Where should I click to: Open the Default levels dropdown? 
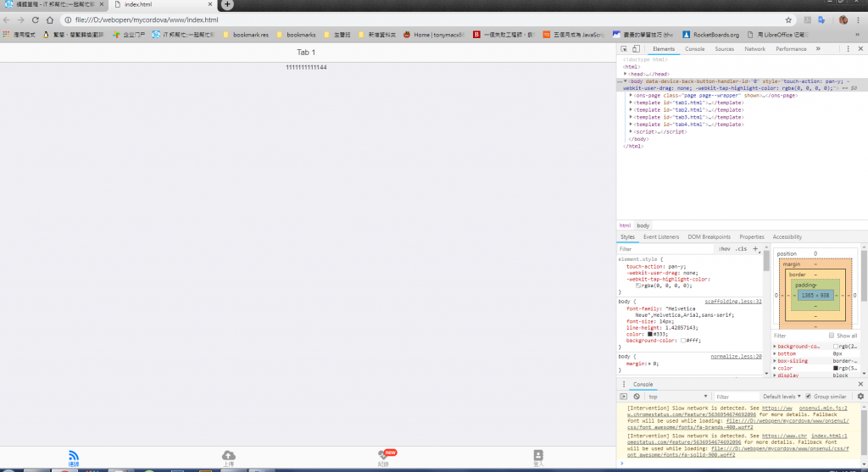(x=782, y=397)
